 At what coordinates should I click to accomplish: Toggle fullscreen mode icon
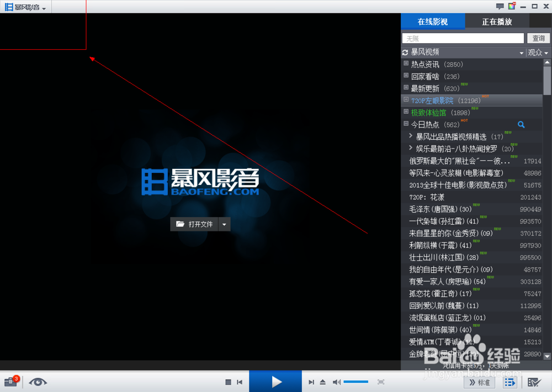[x=380, y=382]
